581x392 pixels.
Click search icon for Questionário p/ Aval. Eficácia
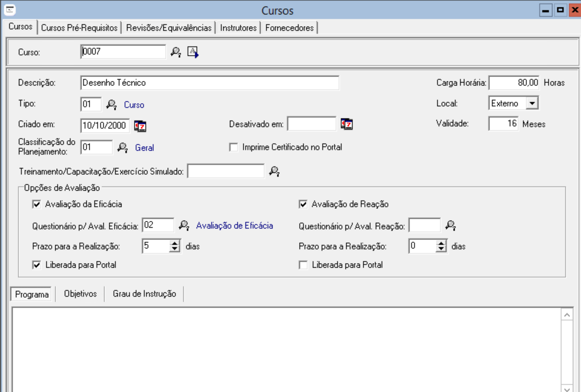184,226
